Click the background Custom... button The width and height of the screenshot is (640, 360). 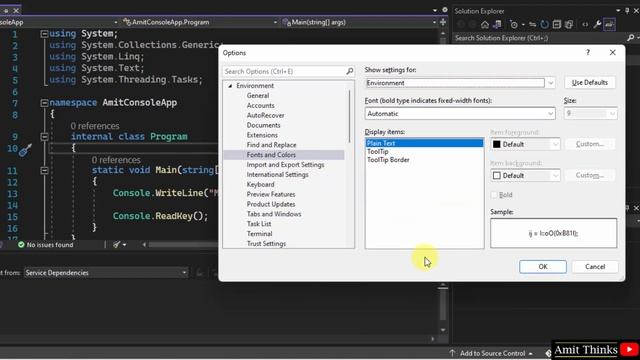[x=590, y=175]
